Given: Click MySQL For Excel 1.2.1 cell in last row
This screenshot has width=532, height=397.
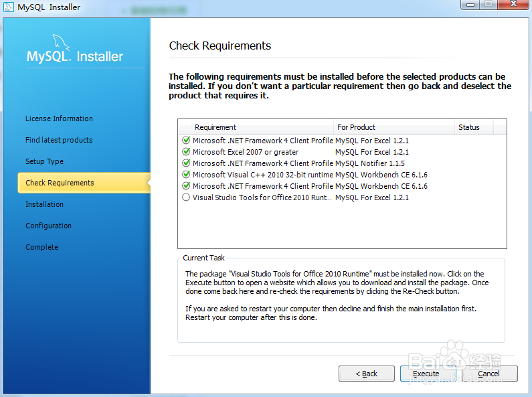Looking at the screenshot, I should click(372, 197).
